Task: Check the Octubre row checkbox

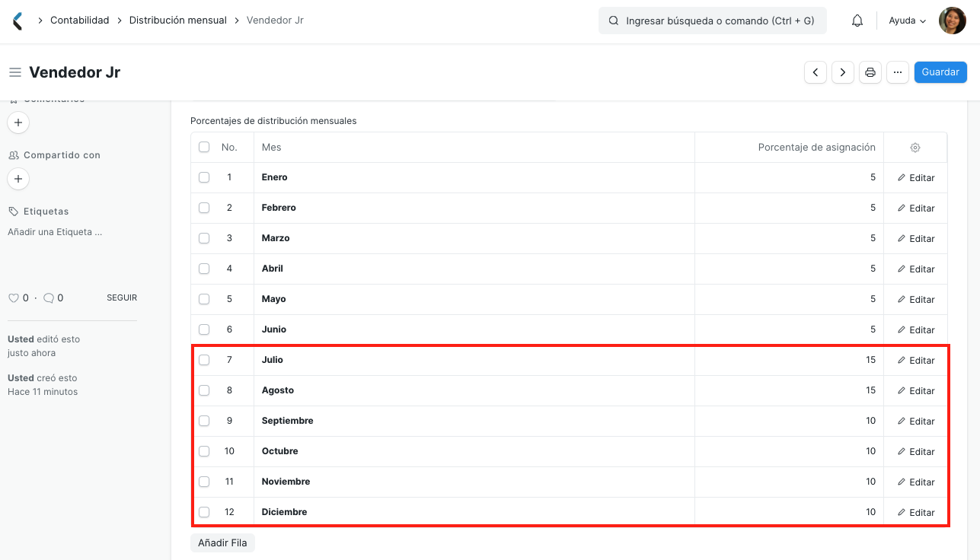Action: pyautogui.click(x=204, y=451)
